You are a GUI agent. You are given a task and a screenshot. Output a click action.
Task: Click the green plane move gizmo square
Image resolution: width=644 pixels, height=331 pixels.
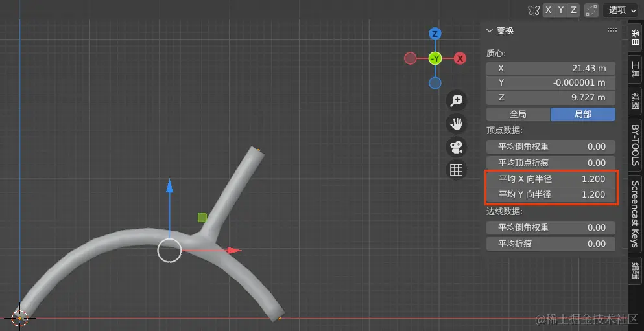(x=202, y=218)
